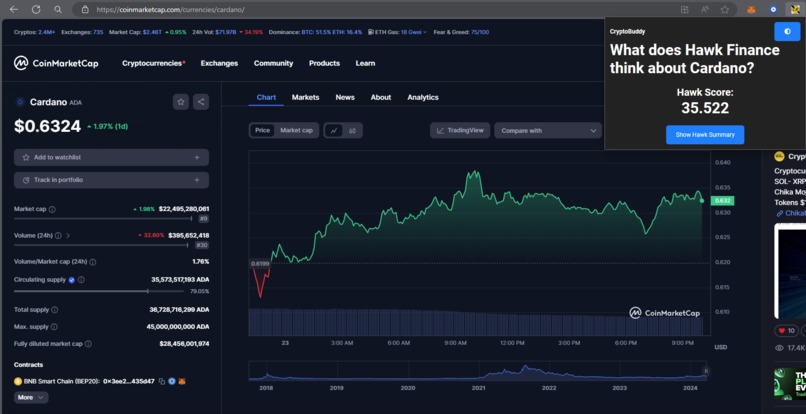Open the CryptoBuddy extension icon in toolbar
Image resolution: width=806 pixels, height=414 pixels.
pyautogui.click(x=795, y=9)
